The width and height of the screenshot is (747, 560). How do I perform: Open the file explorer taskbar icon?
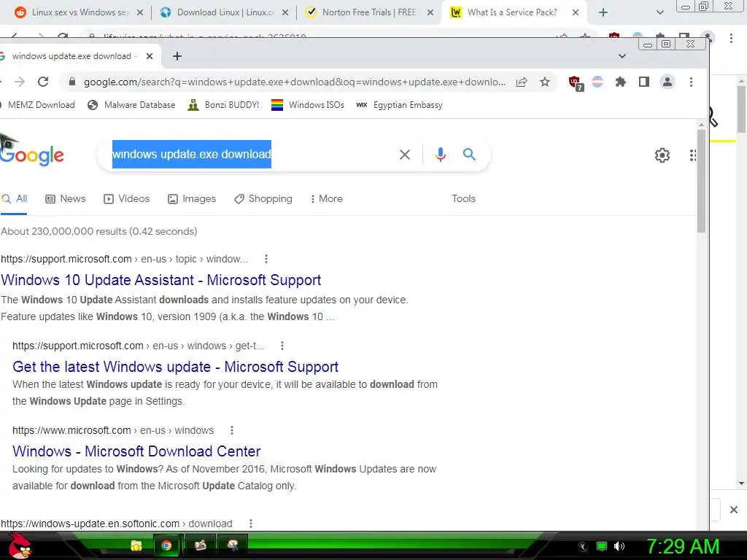click(x=136, y=545)
